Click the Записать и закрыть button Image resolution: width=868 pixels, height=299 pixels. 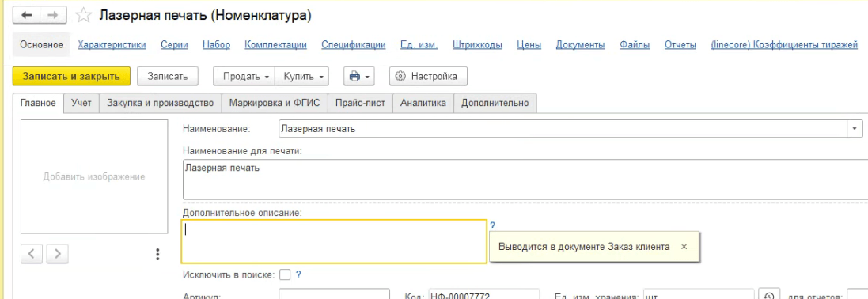[71, 77]
